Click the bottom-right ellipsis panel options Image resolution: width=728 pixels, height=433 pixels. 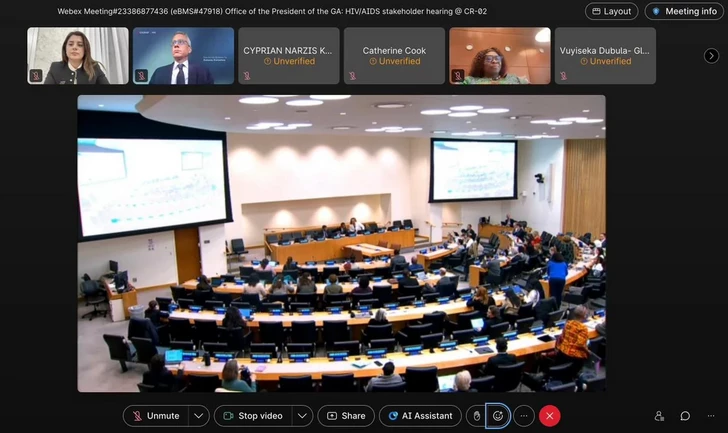click(711, 416)
